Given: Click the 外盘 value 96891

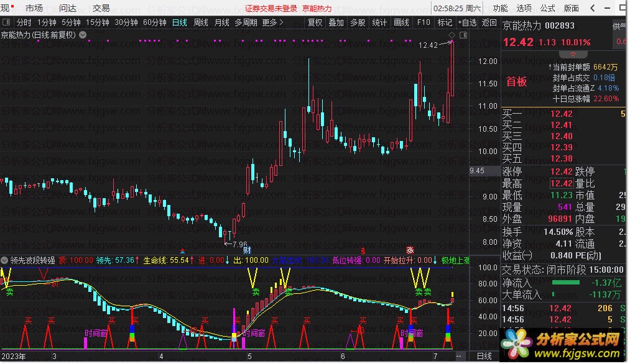Looking at the screenshot, I should click(560, 219).
